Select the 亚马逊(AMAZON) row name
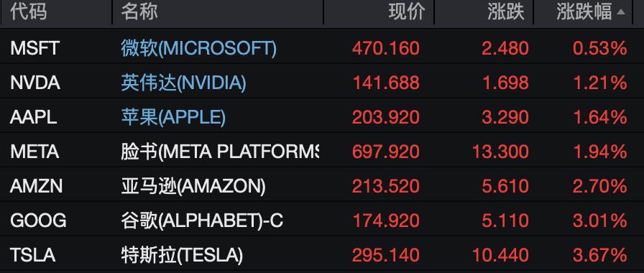 pos(193,186)
